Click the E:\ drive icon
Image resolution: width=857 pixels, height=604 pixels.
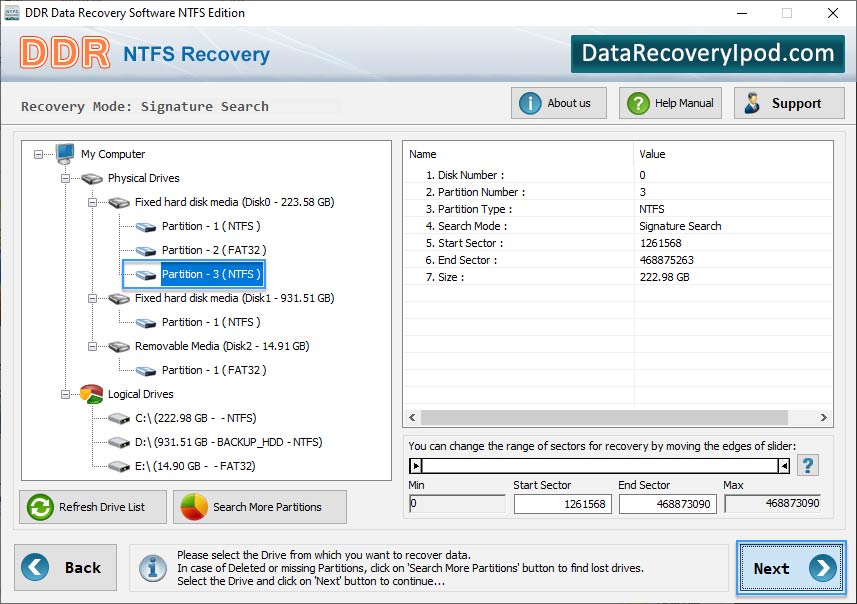(119, 467)
